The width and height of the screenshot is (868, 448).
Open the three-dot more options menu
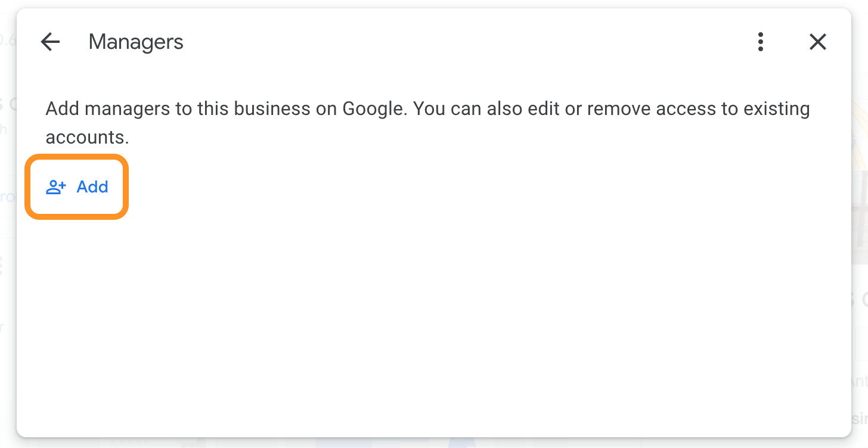[760, 42]
